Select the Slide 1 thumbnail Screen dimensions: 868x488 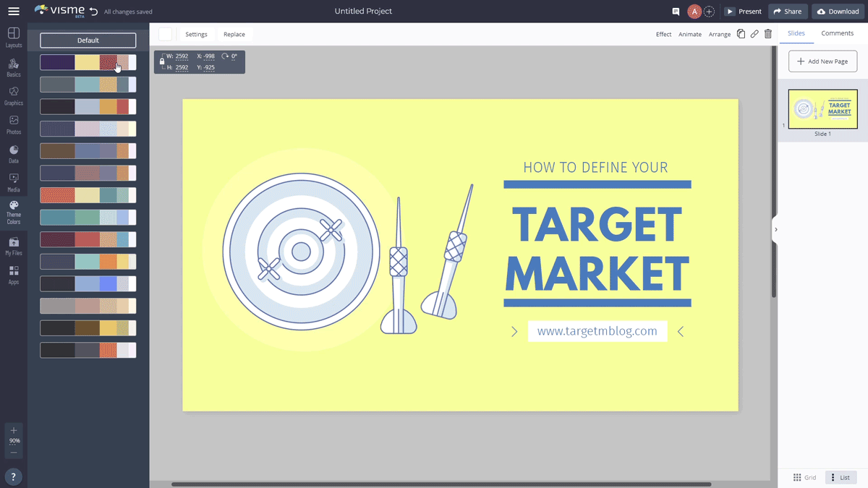coord(822,108)
